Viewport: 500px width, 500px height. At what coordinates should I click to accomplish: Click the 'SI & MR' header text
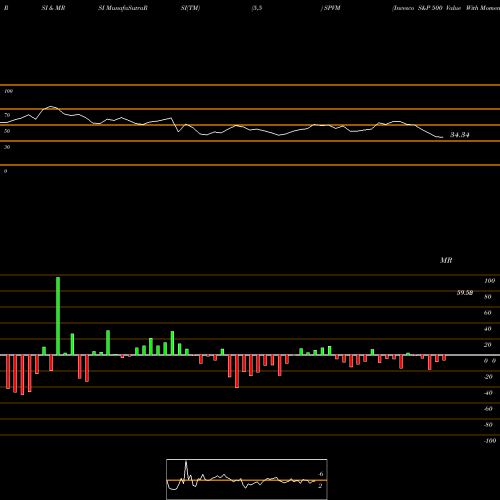(x=53, y=8)
